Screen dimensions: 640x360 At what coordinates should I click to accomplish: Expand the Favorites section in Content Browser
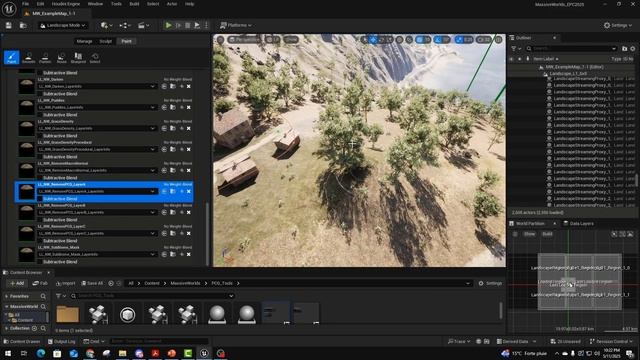7,296
